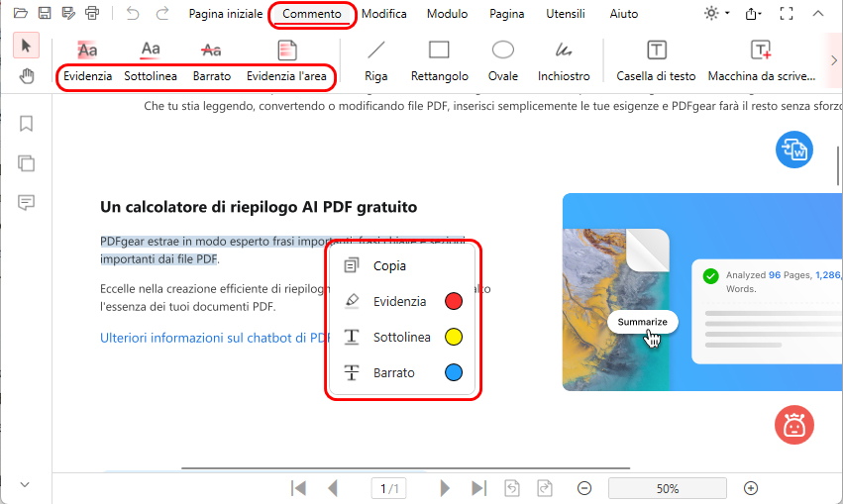The width and height of the screenshot is (843, 504).
Task: Insert a Casella di testo
Action: coord(656,61)
